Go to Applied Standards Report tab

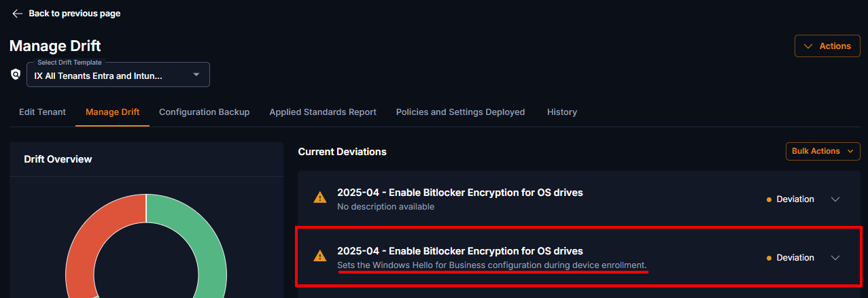coord(323,112)
